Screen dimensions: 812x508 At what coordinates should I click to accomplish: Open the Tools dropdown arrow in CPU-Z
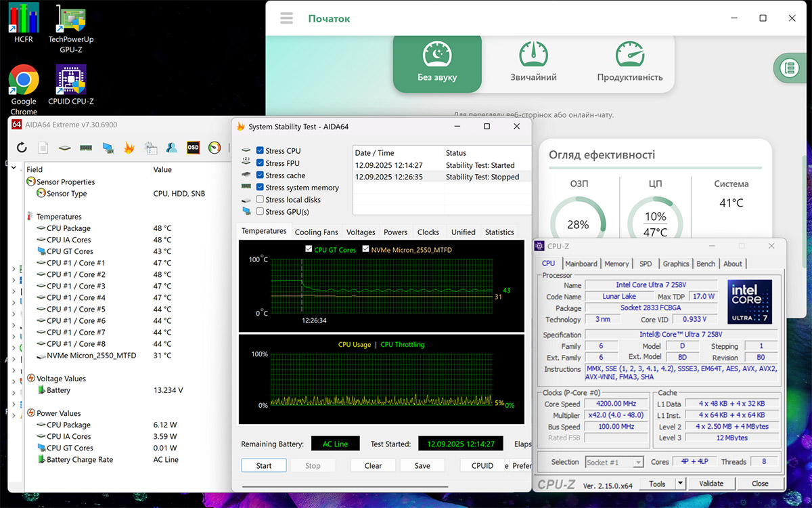click(x=681, y=484)
